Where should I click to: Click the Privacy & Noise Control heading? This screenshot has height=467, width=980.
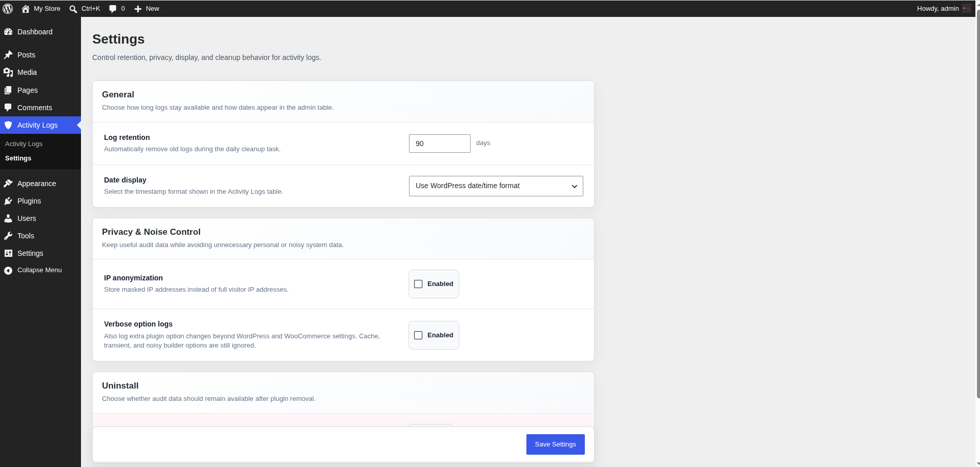tap(151, 232)
